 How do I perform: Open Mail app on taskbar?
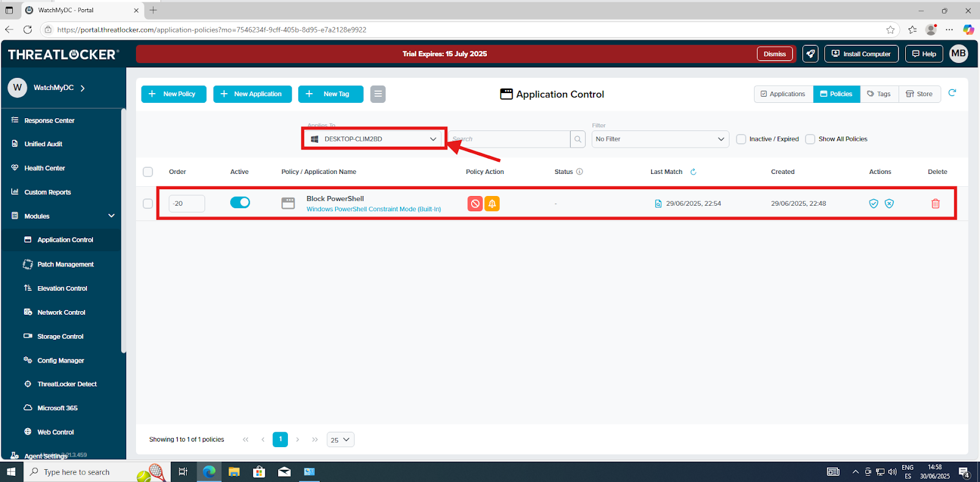284,472
